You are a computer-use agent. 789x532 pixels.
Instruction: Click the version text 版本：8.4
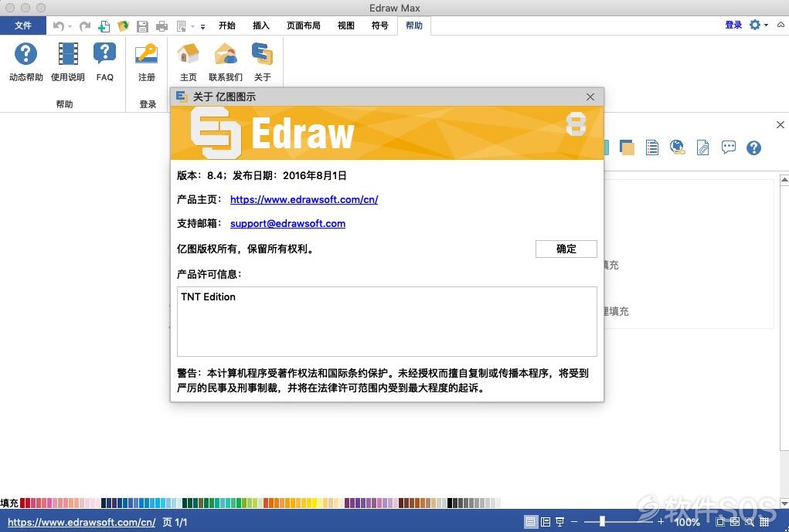pyautogui.click(x=200, y=175)
